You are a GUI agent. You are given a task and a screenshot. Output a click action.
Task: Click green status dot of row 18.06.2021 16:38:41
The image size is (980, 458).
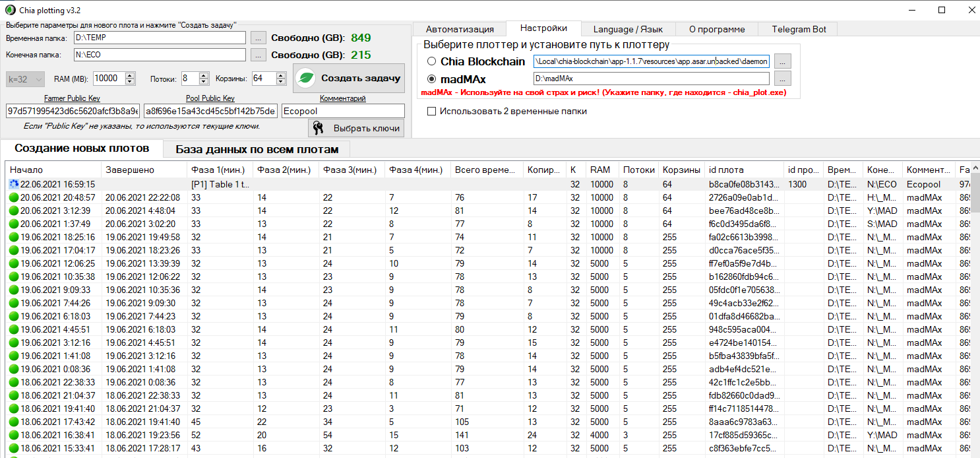click(x=14, y=435)
